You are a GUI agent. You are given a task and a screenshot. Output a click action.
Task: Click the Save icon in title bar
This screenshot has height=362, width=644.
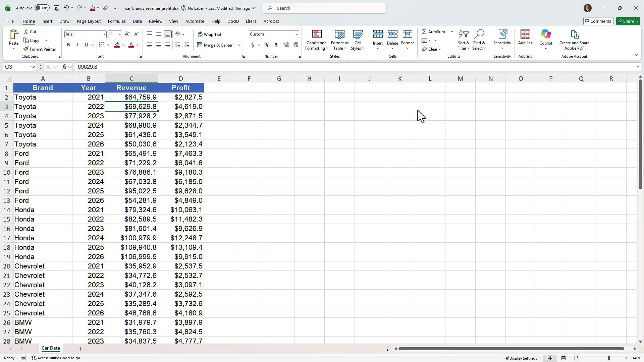[57, 8]
